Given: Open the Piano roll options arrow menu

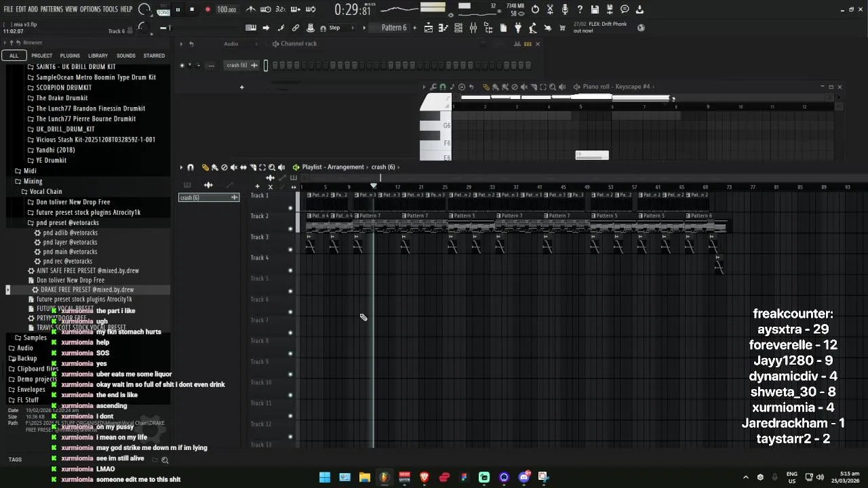Looking at the screenshot, I should pyautogui.click(x=424, y=87).
